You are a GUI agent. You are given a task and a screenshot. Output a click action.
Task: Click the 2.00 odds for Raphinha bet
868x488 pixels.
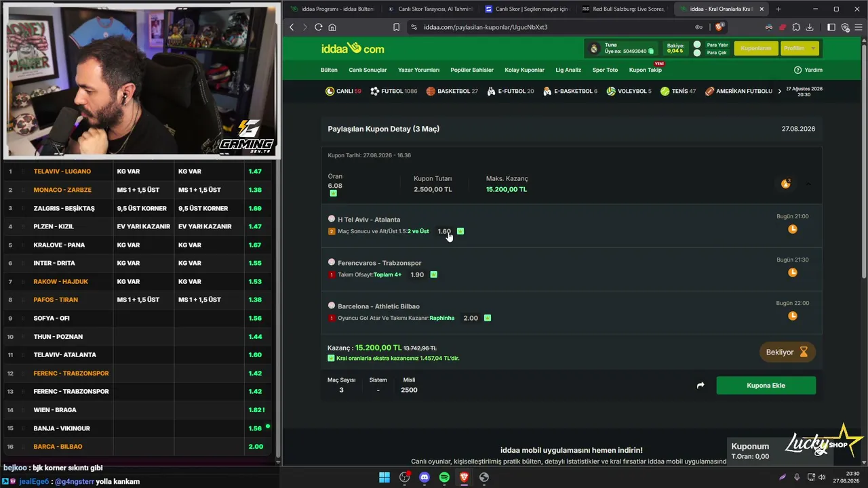(x=471, y=318)
